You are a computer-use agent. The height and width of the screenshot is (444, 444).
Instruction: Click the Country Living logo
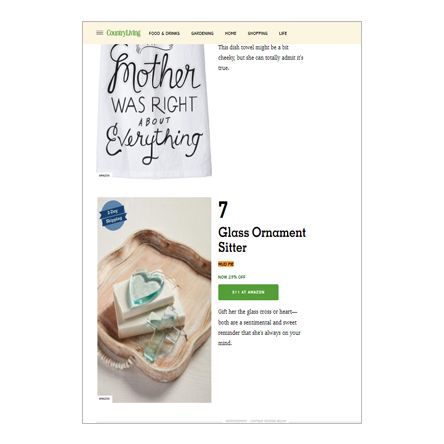point(124,33)
